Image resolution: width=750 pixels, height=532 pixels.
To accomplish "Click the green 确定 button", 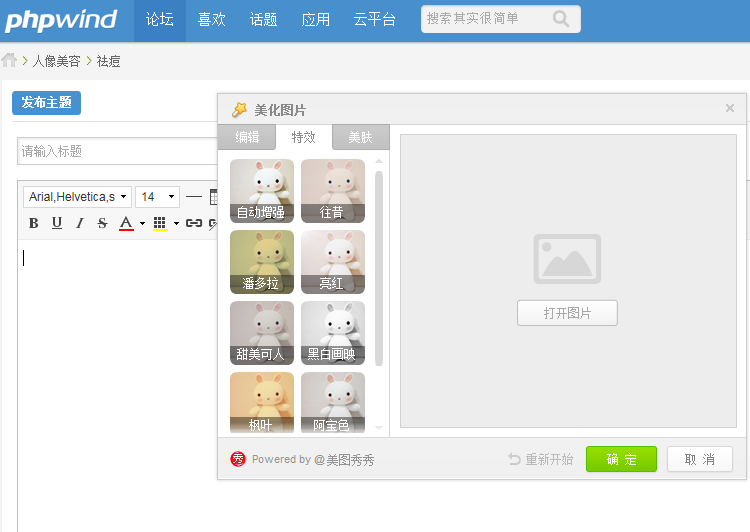I will coord(621,459).
